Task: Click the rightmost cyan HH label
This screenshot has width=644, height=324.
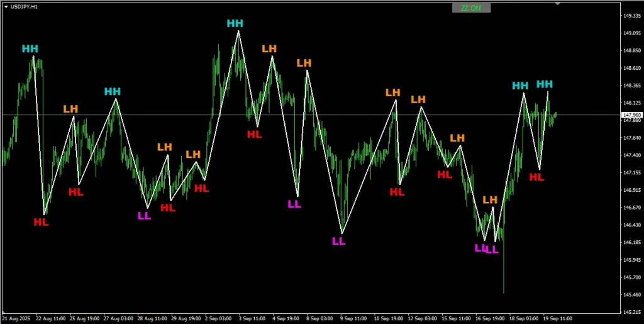Action: 545,84
